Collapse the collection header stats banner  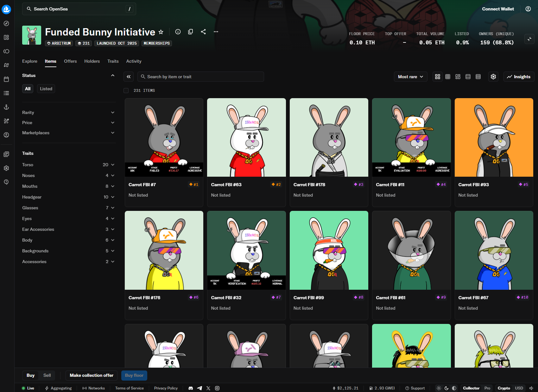coord(529,39)
